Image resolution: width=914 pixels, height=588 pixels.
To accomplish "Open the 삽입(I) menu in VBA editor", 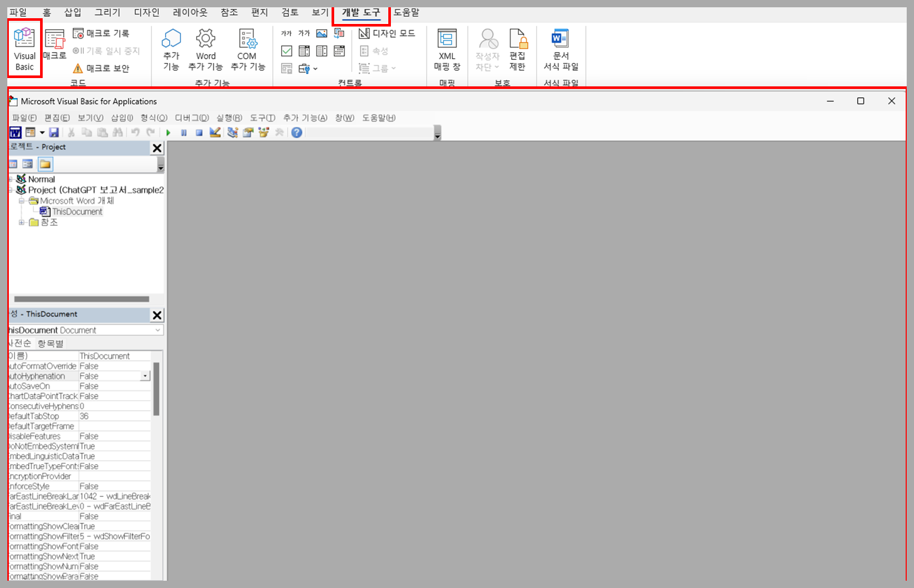I will [x=122, y=118].
